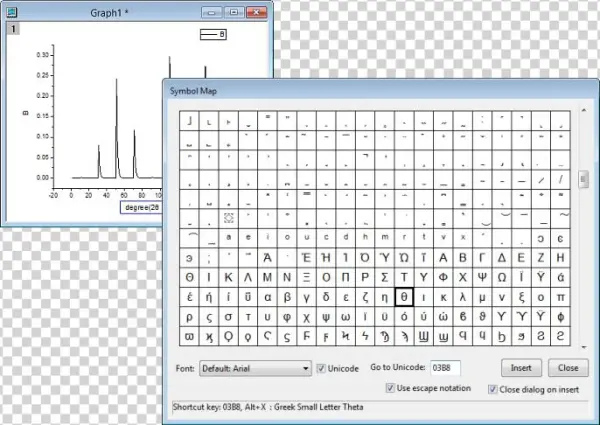Screen dimensions: 600x425
Task: Select Greek capital letter Theta Θ
Action: 189,277
